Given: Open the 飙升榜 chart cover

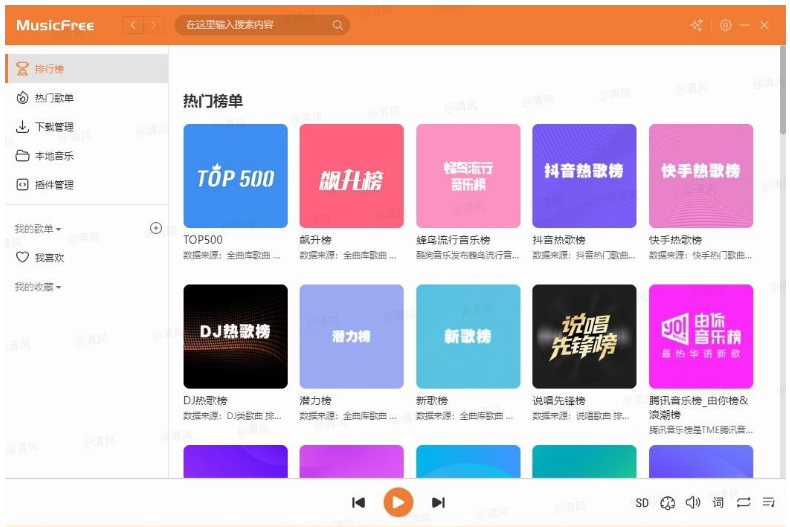Looking at the screenshot, I should coord(352,176).
